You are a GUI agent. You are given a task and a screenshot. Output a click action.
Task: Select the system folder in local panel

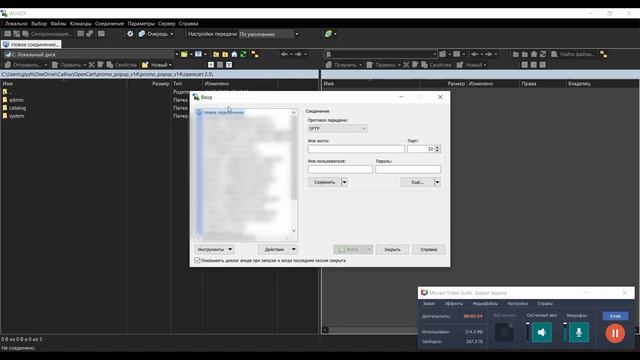16,116
